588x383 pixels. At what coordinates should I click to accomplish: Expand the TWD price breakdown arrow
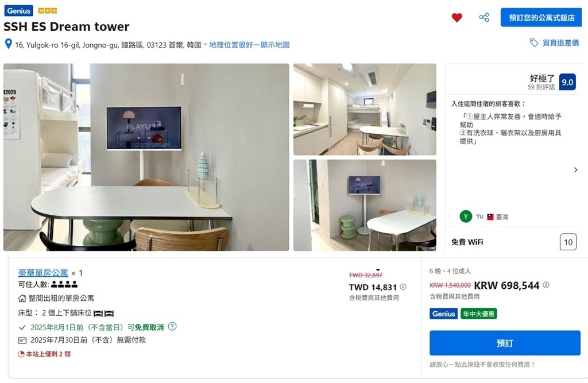pos(378,270)
